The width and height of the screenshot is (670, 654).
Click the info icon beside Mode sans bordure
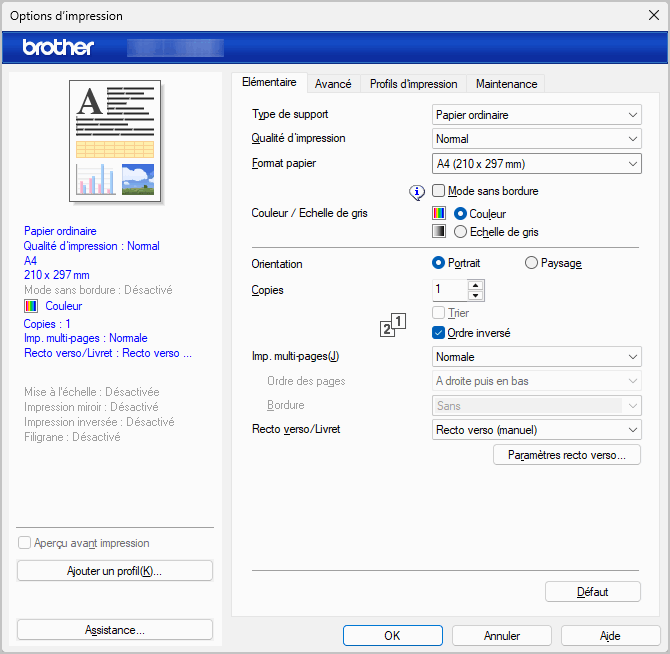click(417, 192)
